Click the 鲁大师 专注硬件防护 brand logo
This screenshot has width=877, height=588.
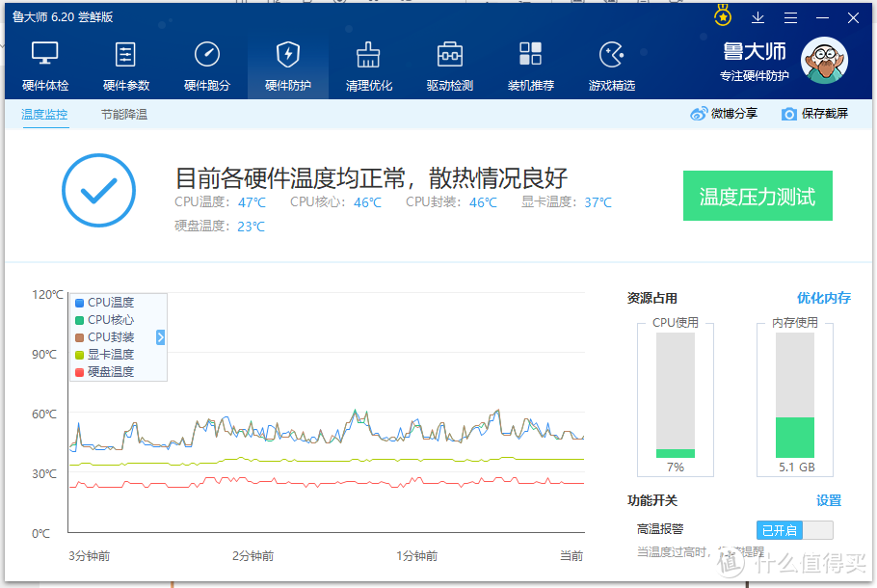click(754, 61)
